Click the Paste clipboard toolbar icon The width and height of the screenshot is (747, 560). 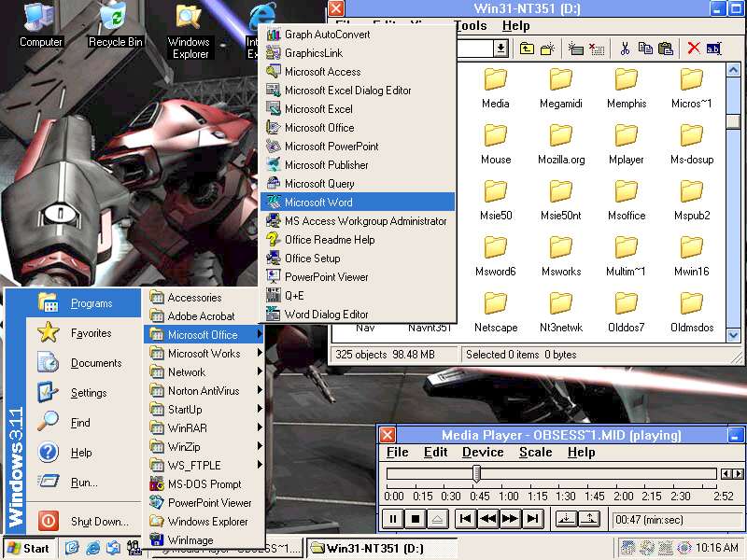click(x=665, y=49)
